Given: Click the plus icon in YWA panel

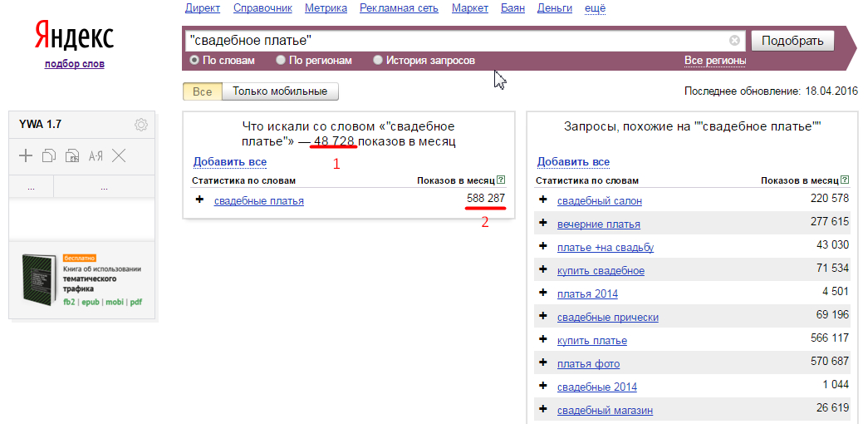Looking at the screenshot, I should click(26, 155).
